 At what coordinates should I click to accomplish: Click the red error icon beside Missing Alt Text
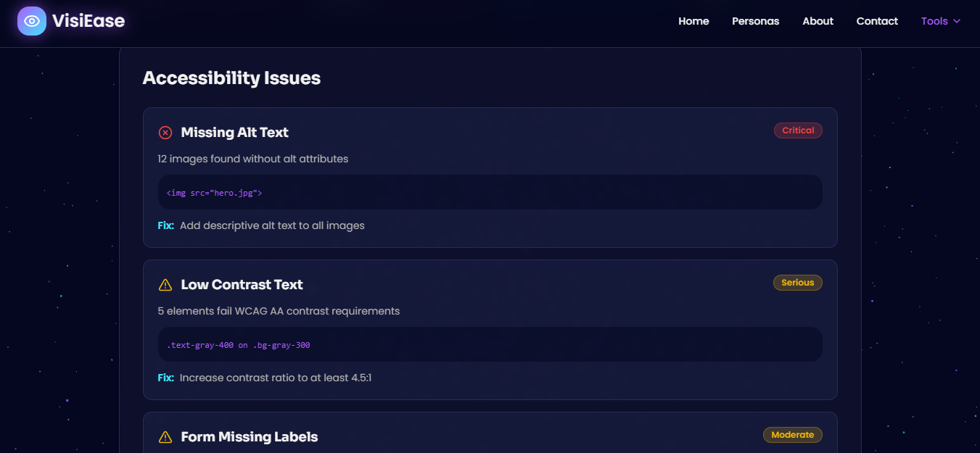165,133
